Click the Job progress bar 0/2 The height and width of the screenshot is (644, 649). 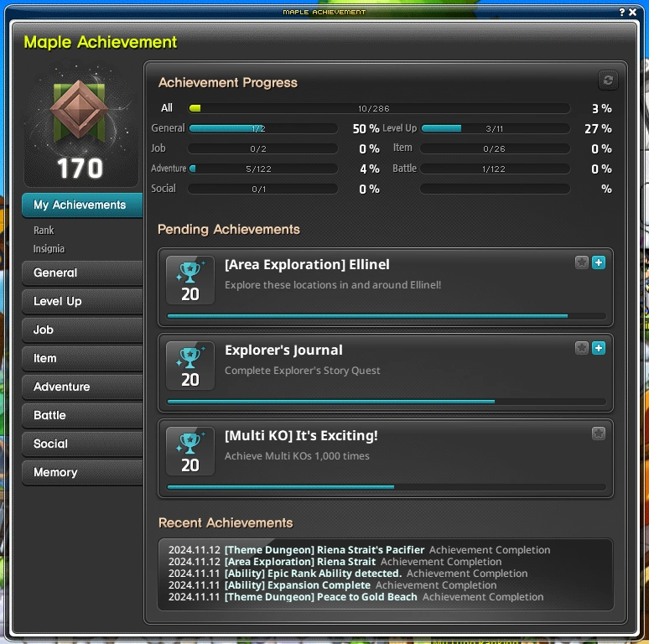click(x=262, y=148)
